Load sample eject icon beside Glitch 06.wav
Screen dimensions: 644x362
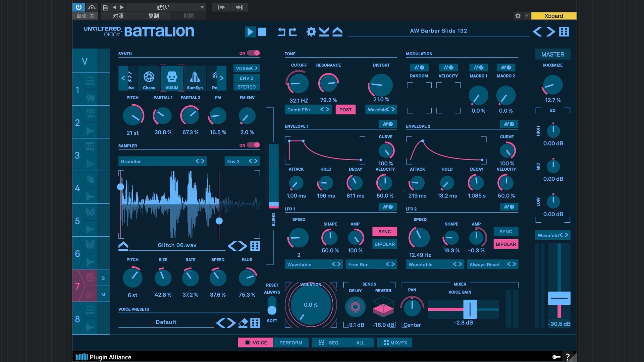tap(123, 246)
